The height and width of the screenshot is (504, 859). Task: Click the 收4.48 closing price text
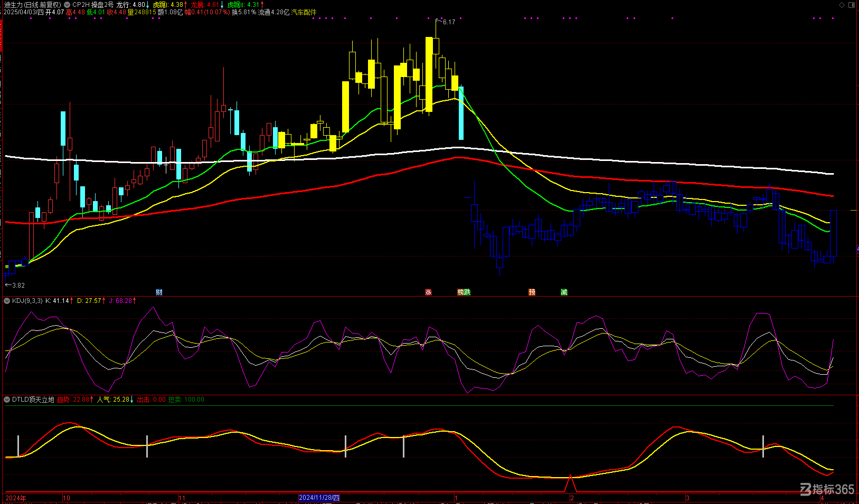[x=117, y=12]
